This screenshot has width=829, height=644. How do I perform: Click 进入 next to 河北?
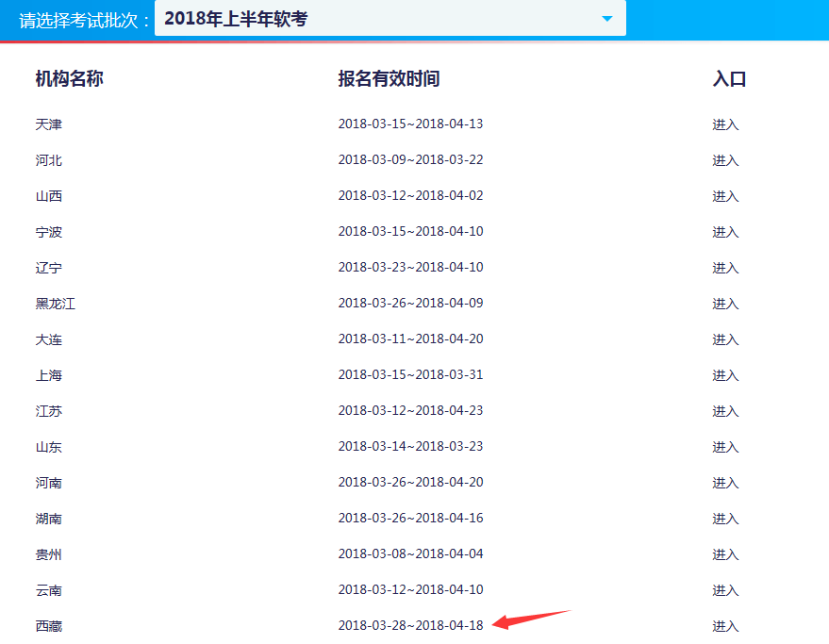[x=725, y=159]
